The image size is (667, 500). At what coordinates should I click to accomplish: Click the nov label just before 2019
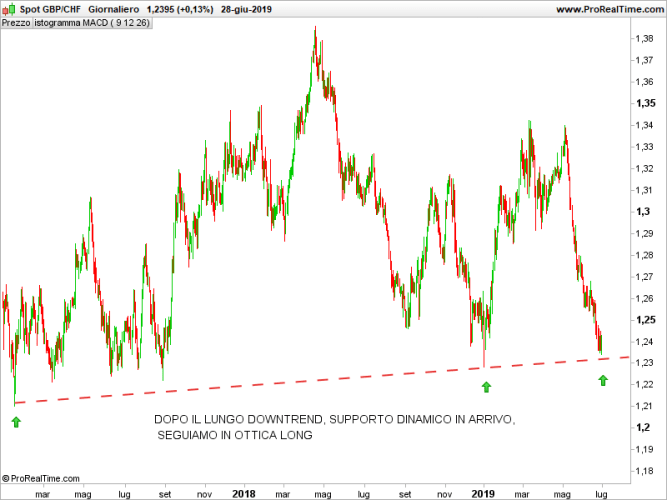[x=445, y=494]
